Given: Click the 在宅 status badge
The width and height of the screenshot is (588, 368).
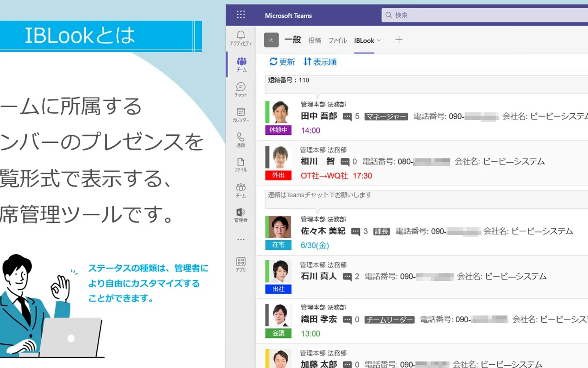Looking at the screenshot, I should click(278, 245).
